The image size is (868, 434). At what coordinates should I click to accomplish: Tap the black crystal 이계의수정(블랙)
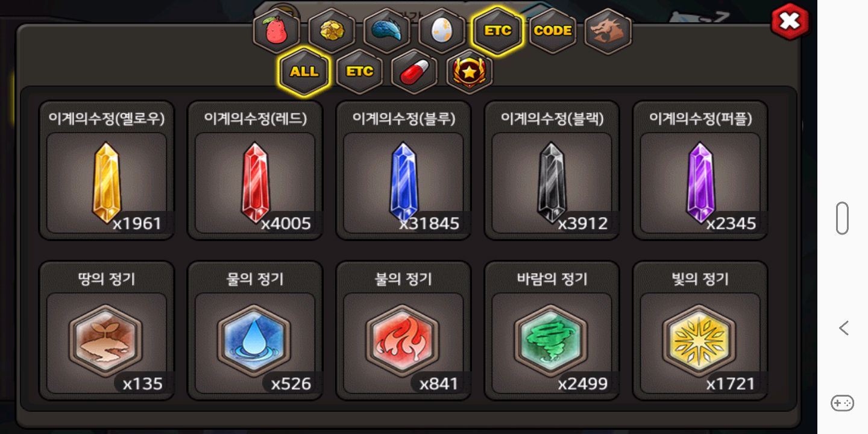click(552, 171)
